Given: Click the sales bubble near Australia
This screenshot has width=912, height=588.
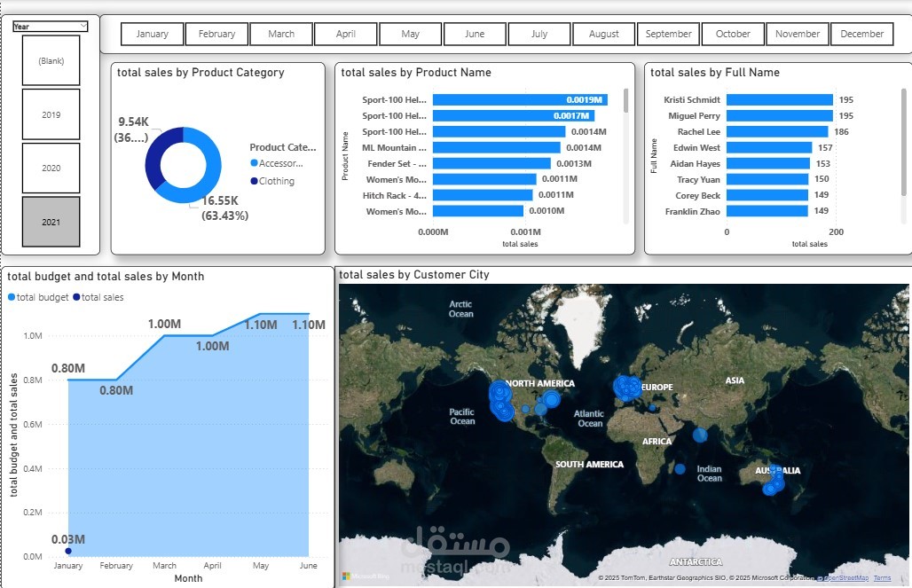Looking at the screenshot, I should (774, 482).
